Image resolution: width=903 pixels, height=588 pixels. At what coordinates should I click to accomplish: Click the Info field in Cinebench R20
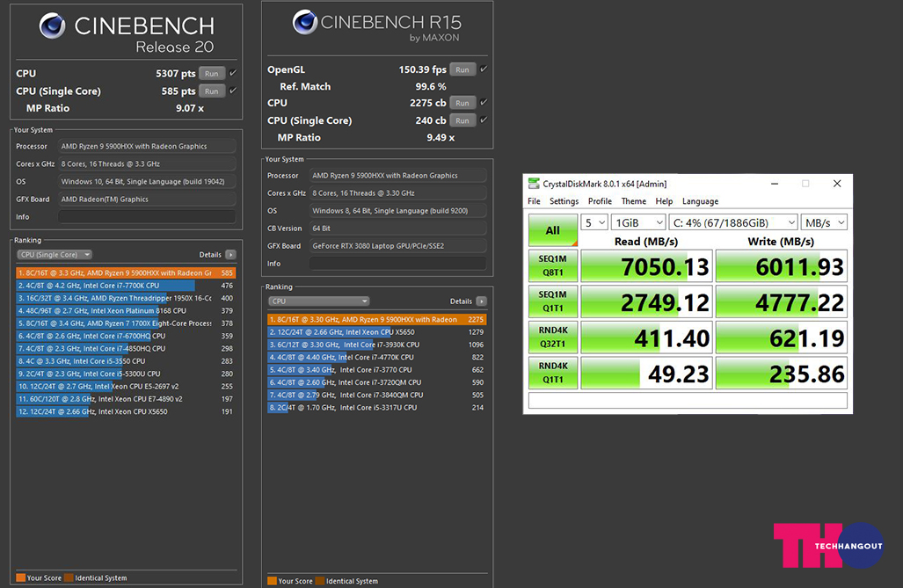[147, 216]
